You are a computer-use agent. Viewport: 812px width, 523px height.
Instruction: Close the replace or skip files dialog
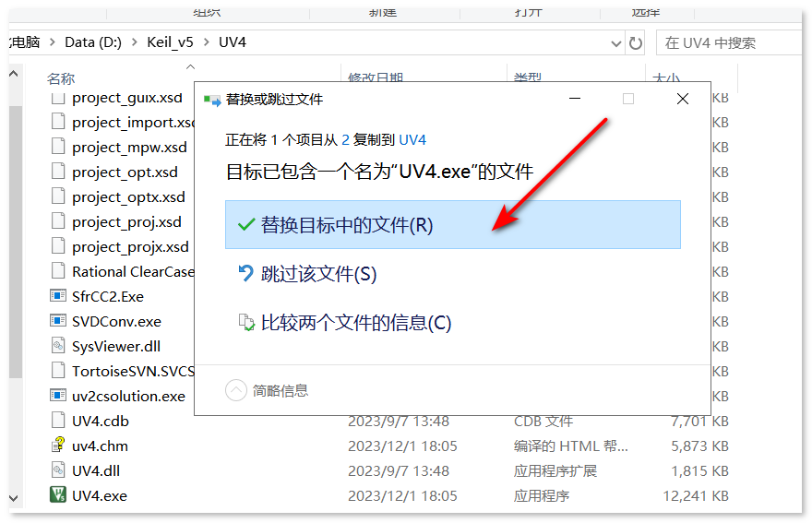683,99
